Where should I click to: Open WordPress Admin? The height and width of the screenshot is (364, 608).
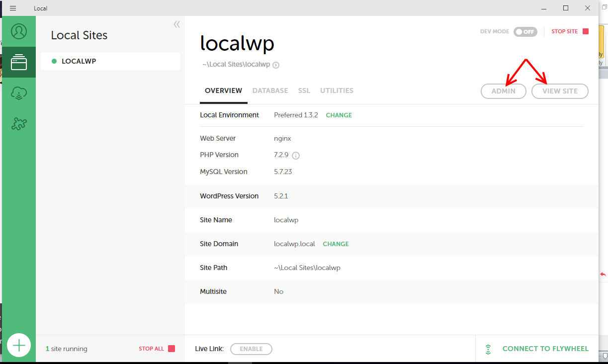click(x=504, y=91)
